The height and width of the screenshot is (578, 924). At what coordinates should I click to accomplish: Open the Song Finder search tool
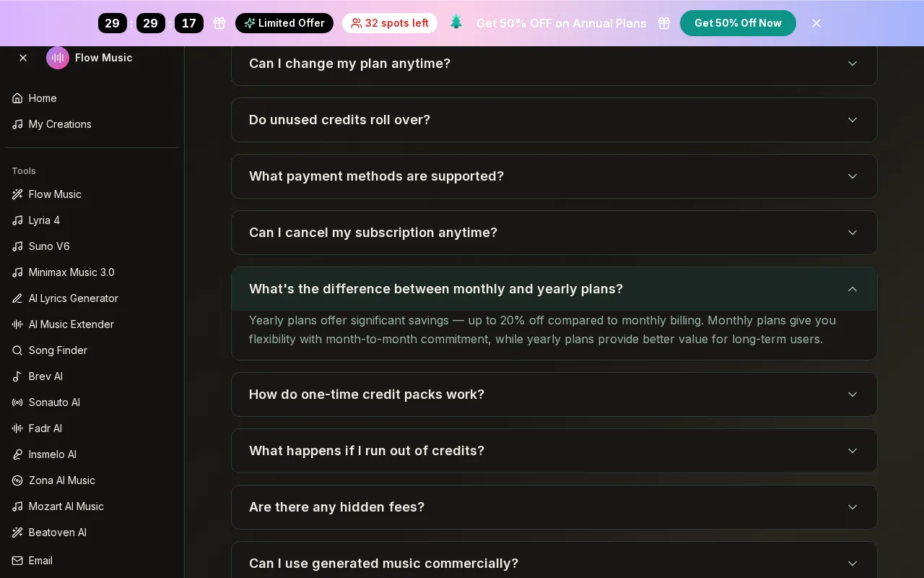(x=92, y=350)
